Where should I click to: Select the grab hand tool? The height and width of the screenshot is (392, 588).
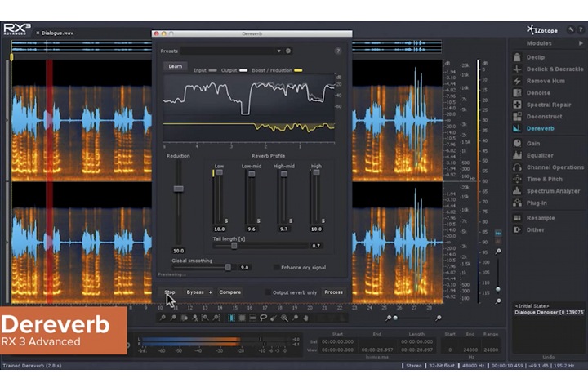click(x=305, y=318)
